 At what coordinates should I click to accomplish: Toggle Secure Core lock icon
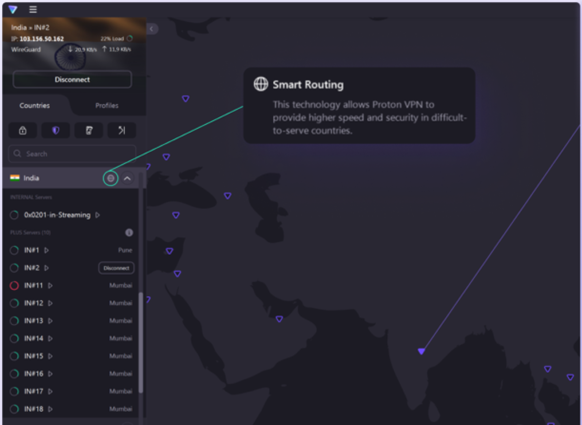pos(23,130)
